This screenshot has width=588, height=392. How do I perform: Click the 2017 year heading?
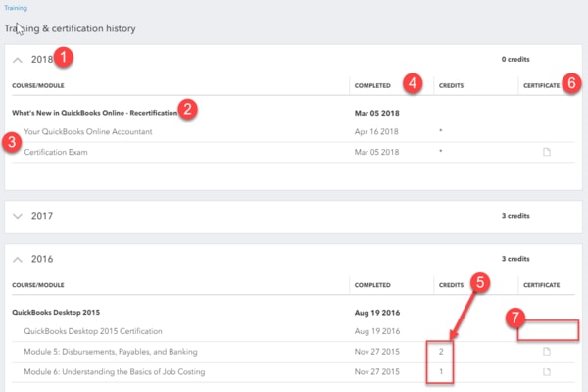[42, 216]
